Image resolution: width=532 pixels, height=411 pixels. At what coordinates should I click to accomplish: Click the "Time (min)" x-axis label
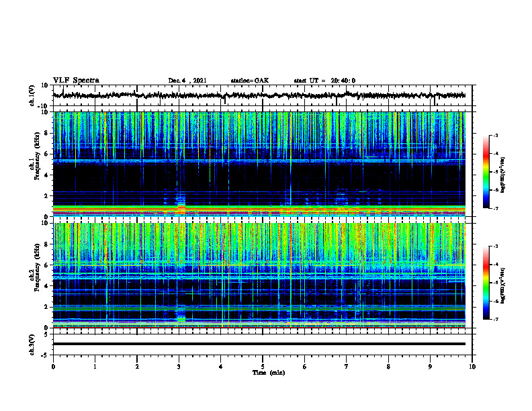(269, 373)
